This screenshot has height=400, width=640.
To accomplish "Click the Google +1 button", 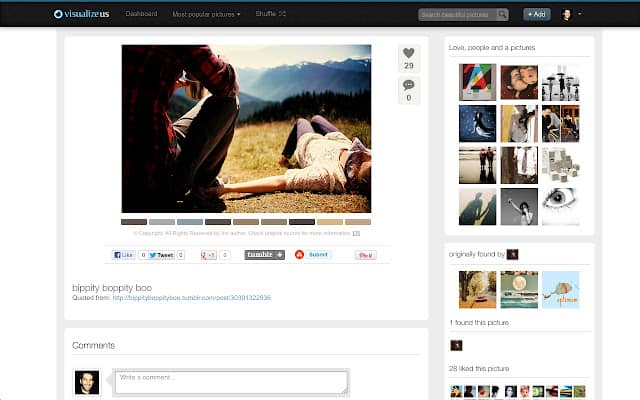I will tap(209, 255).
